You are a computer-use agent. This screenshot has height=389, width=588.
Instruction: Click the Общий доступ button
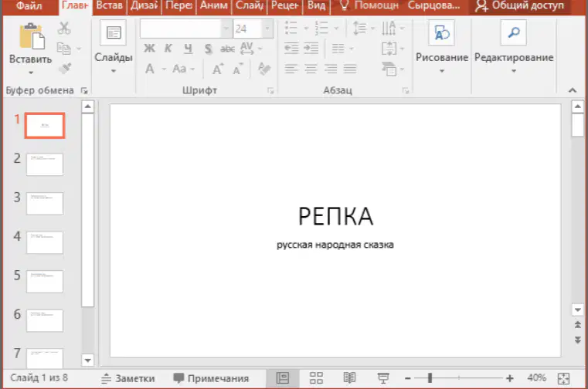(x=519, y=5)
